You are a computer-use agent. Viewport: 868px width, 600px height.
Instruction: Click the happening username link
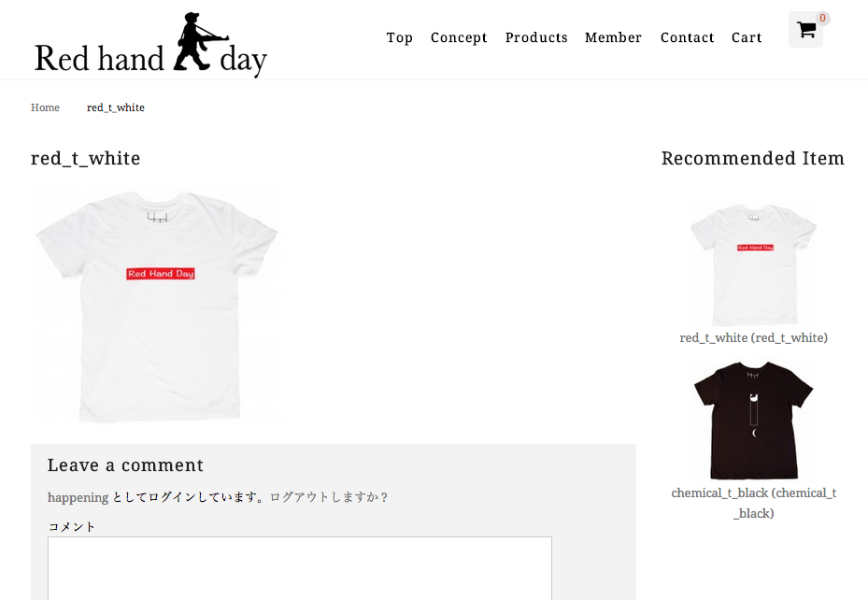pyautogui.click(x=78, y=497)
